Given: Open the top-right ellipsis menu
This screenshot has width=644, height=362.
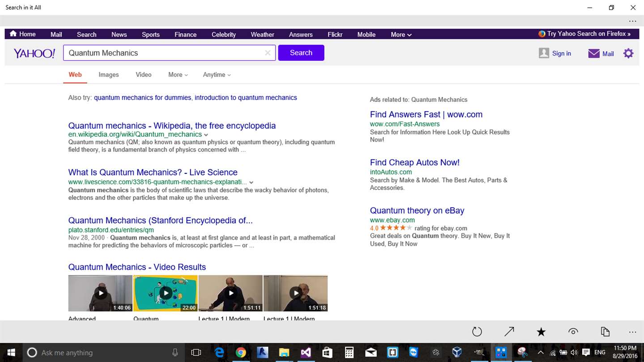Looking at the screenshot, I should 632,21.
